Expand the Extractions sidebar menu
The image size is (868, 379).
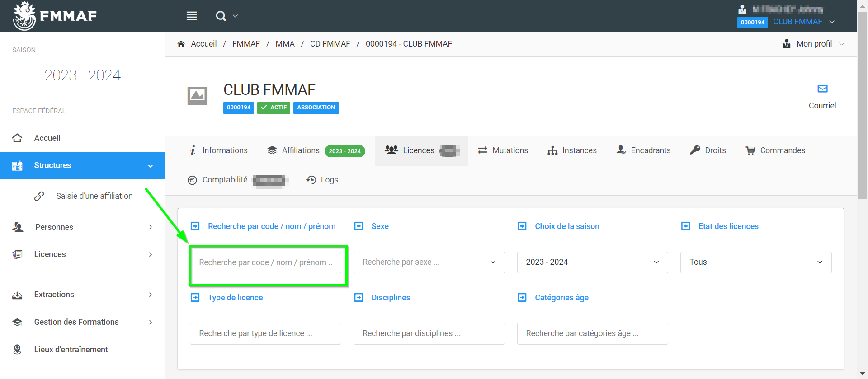[82, 295]
